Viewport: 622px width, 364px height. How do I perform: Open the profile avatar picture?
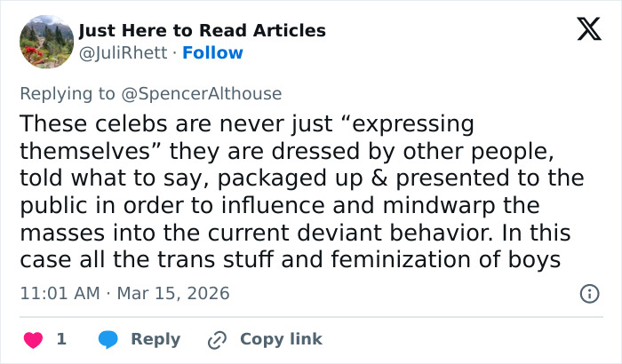(45, 42)
